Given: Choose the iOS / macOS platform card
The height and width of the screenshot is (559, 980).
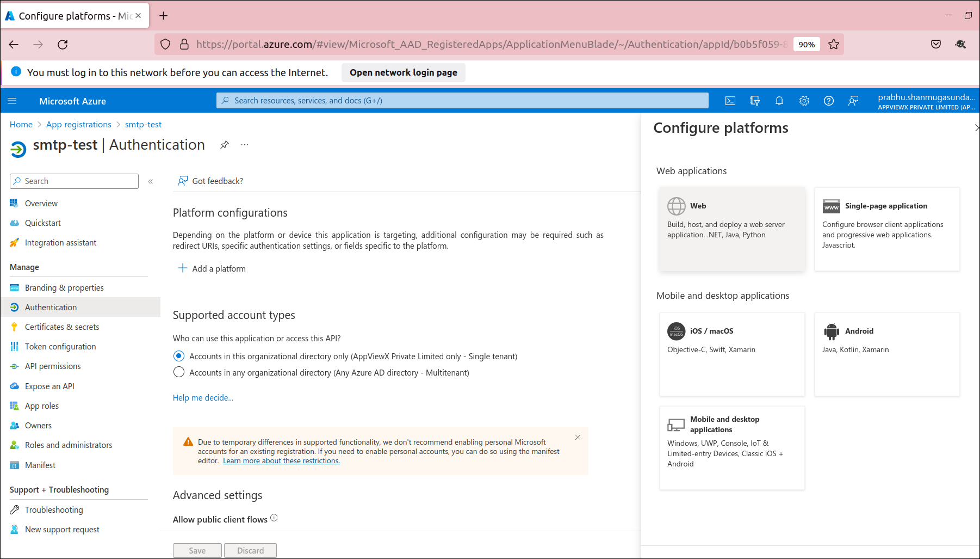Looking at the screenshot, I should [732, 354].
